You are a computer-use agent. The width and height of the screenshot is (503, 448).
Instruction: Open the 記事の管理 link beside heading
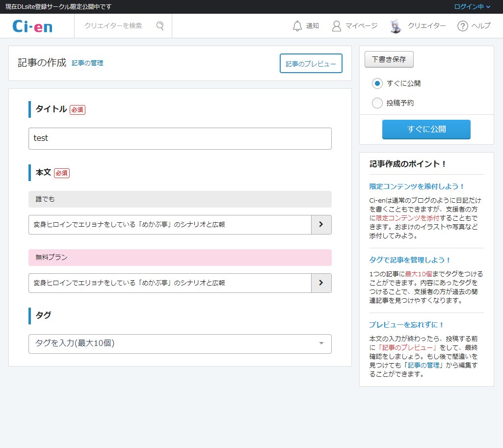coord(87,63)
